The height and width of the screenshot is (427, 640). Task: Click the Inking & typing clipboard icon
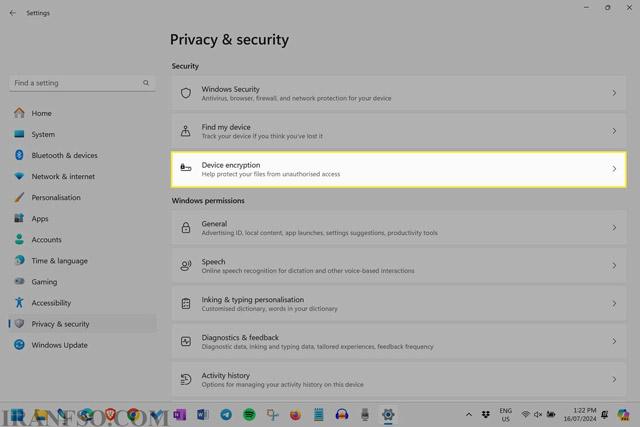click(186, 303)
